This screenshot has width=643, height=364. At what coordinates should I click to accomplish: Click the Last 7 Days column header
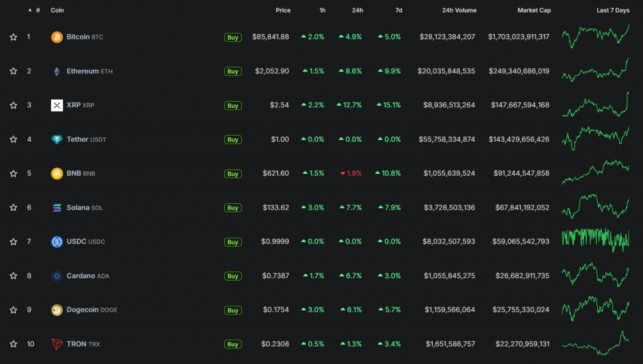[613, 10]
